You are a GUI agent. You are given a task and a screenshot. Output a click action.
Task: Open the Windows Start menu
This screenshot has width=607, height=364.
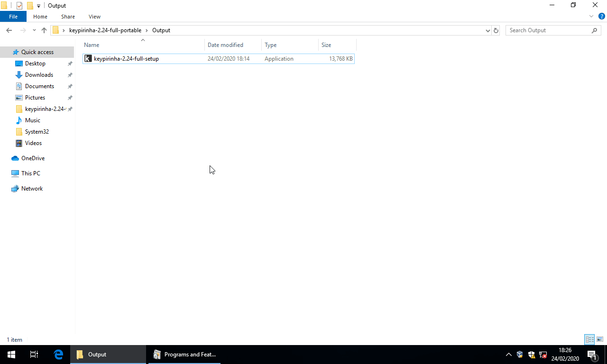click(11, 355)
